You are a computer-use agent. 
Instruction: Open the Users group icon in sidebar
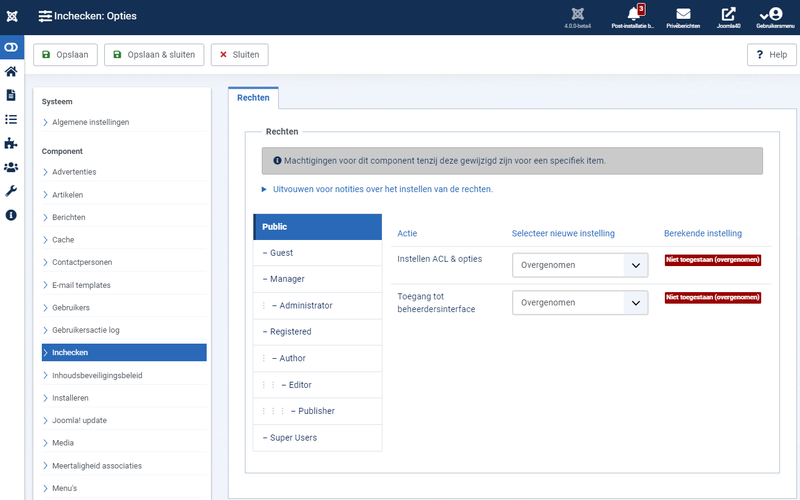coord(11,167)
